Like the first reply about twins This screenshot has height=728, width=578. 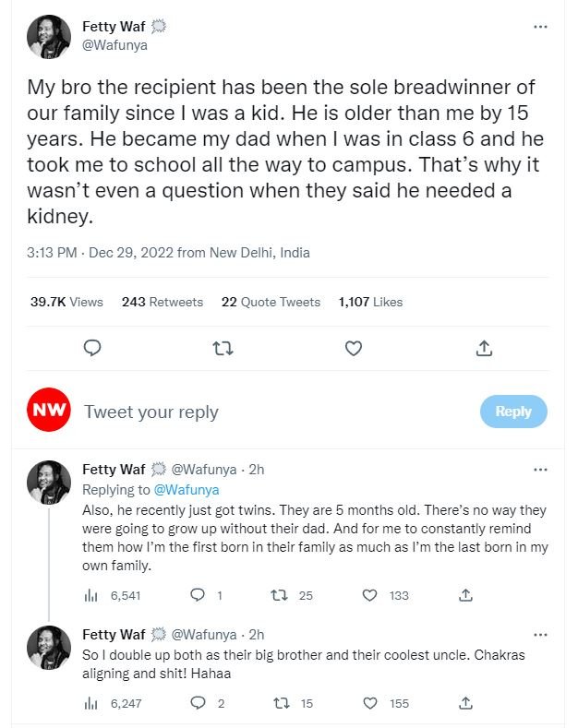[370, 595]
